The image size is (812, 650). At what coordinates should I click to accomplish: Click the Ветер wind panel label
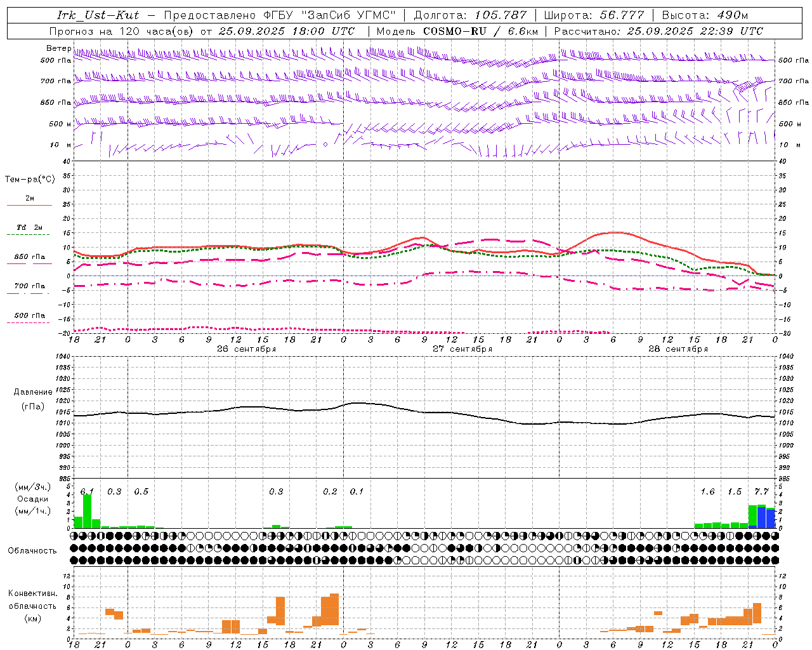(x=59, y=48)
